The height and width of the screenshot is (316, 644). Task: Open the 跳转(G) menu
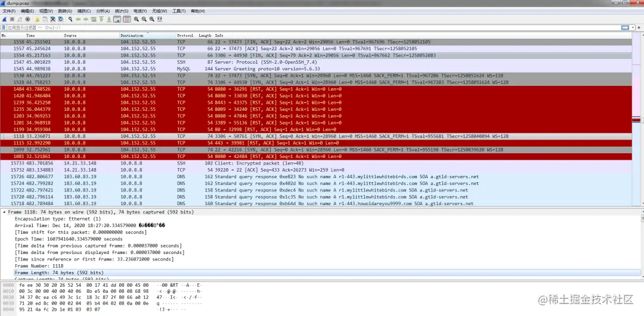click(65, 11)
